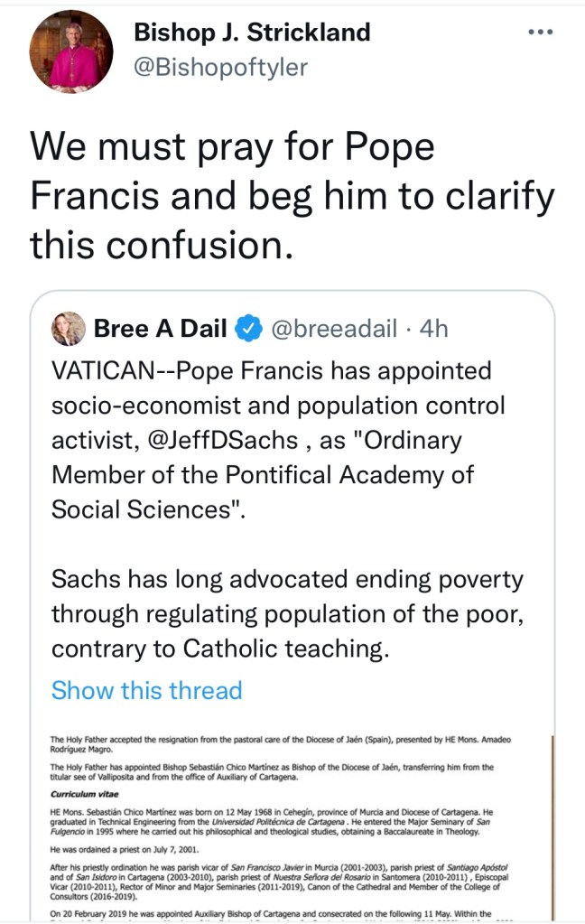
Task: Click the 'VATICAN--Pope Francis has appointed' line
Action: (271, 371)
